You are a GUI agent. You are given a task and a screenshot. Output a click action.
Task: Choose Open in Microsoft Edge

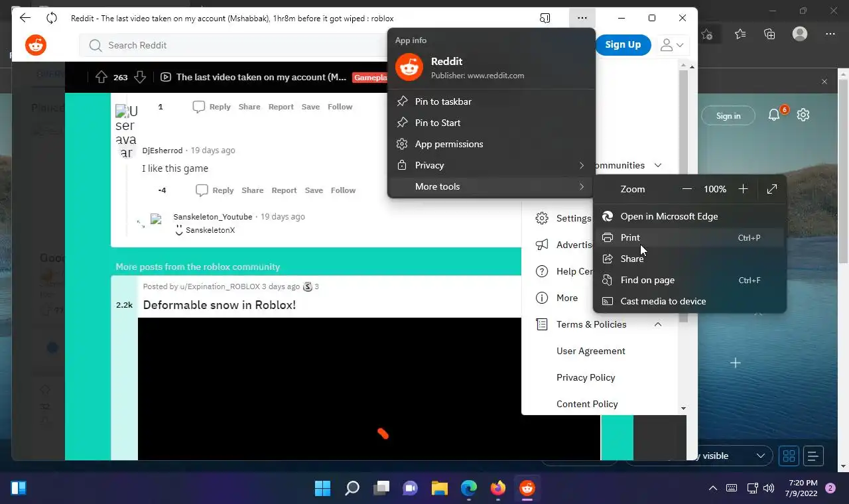coord(690,216)
